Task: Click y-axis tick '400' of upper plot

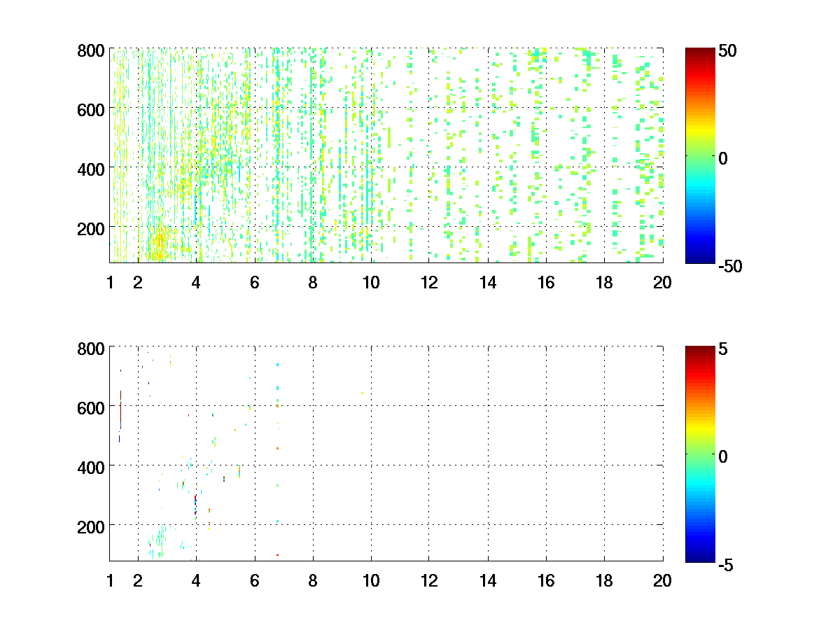Action: coord(91,169)
